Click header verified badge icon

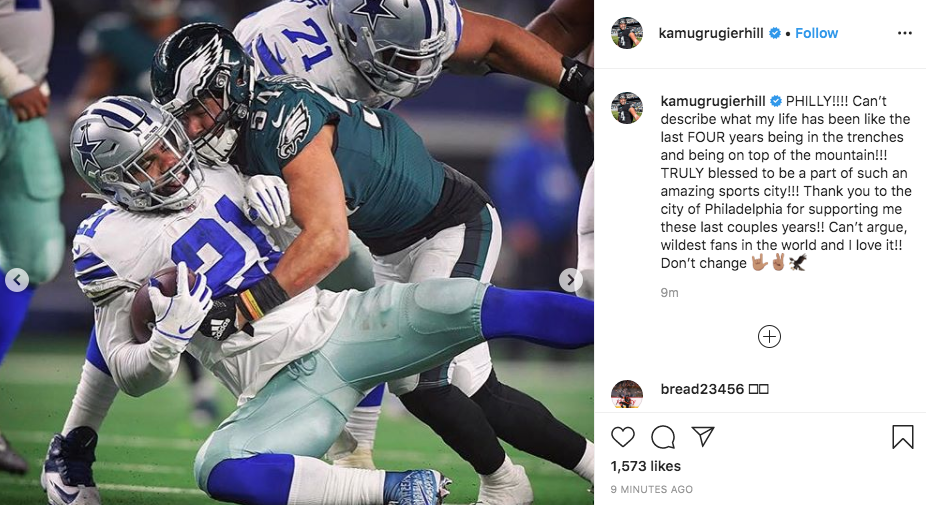pos(775,34)
